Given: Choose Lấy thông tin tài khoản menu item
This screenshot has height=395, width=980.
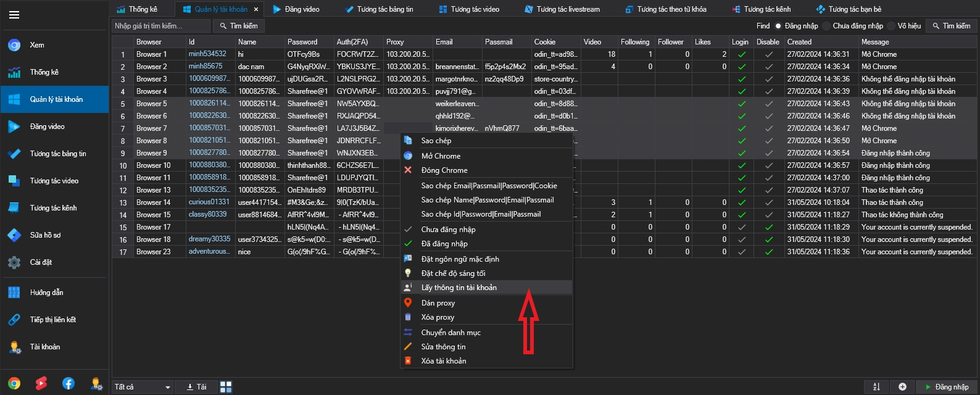Looking at the screenshot, I should pos(459,288).
